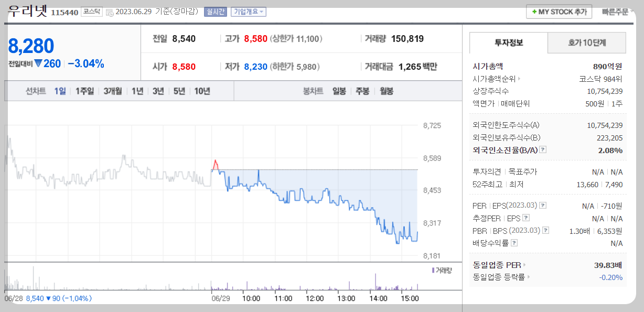Show the 월봉 candlestick chart
Image resolution: width=644 pixels, height=312 pixels.
coord(386,91)
